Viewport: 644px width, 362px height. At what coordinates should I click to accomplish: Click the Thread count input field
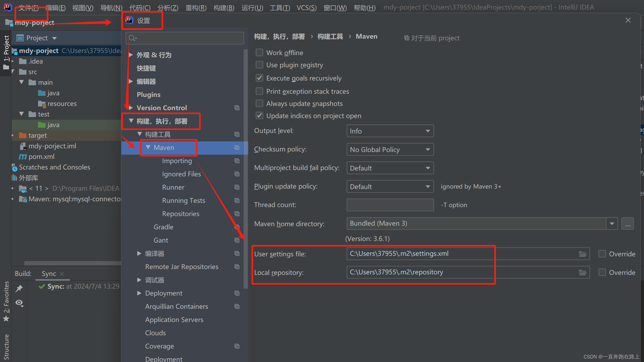pyautogui.click(x=390, y=204)
